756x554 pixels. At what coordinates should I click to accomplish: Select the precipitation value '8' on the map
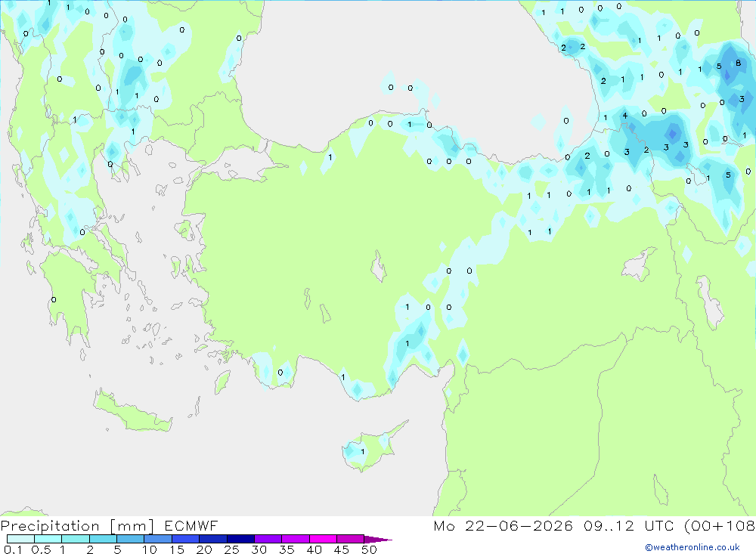(x=738, y=63)
